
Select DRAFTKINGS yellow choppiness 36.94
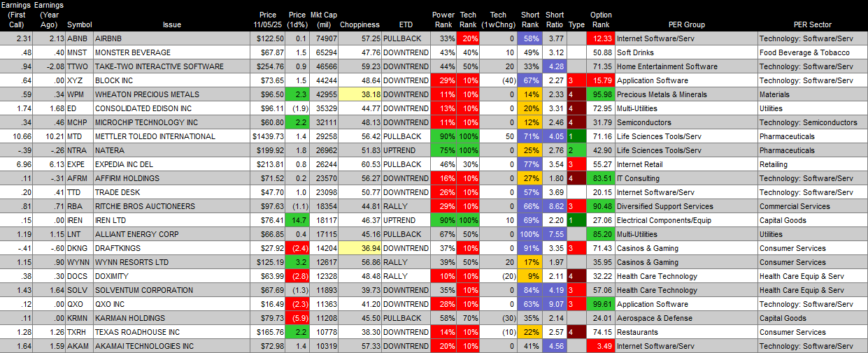360,248
